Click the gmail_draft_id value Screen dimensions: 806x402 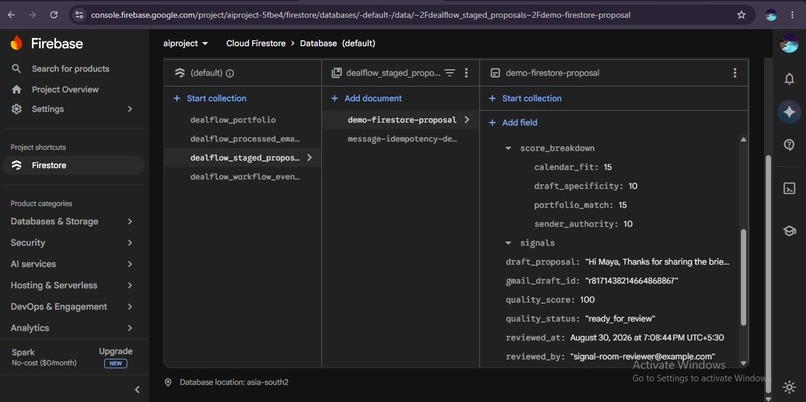[632, 281]
